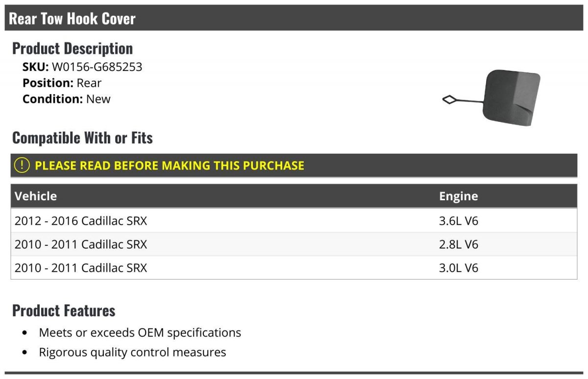This screenshot has height=379, width=588.
Task: Open the tow hook cover product image
Action: [x=491, y=98]
